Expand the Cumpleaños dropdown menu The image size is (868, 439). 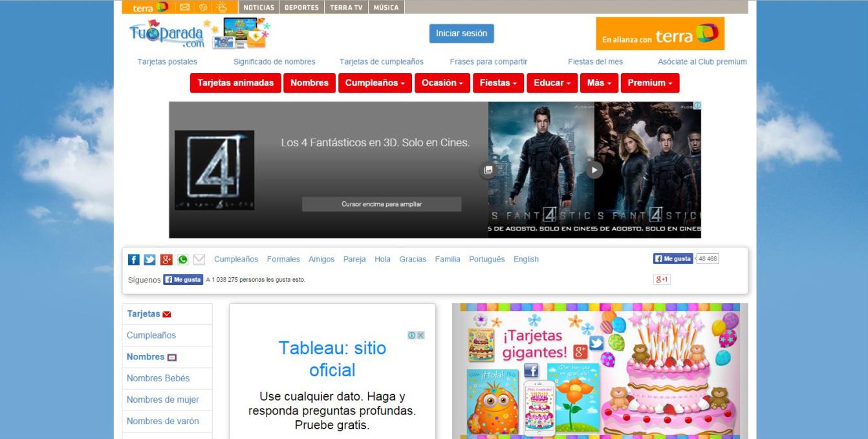[374, 83]
